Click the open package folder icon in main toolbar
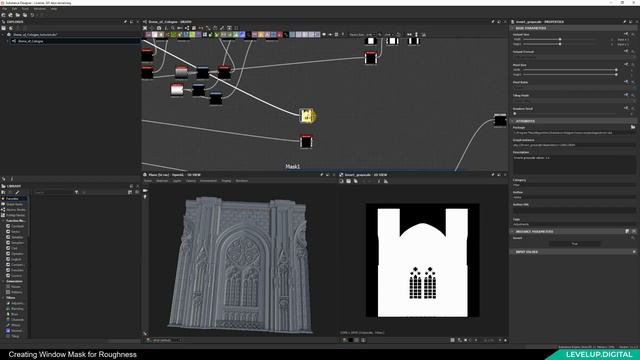Image resolution: width=640 pixels, height=360 pixels. 18,15
